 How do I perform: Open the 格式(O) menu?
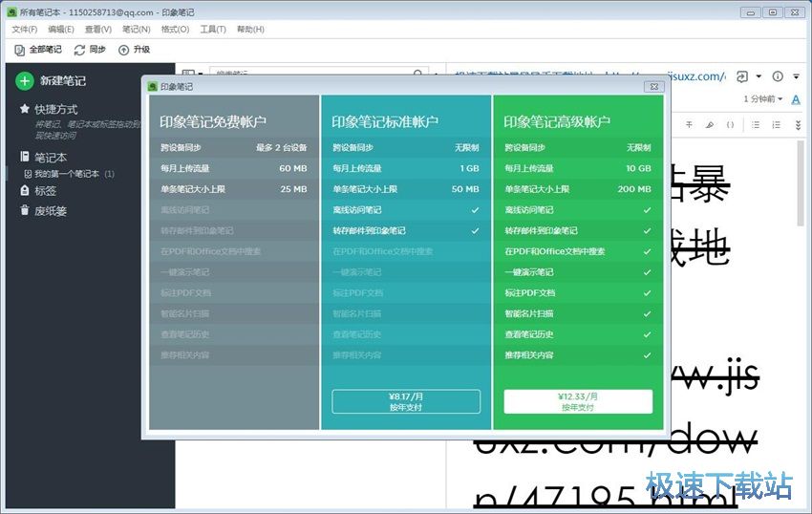175,30
